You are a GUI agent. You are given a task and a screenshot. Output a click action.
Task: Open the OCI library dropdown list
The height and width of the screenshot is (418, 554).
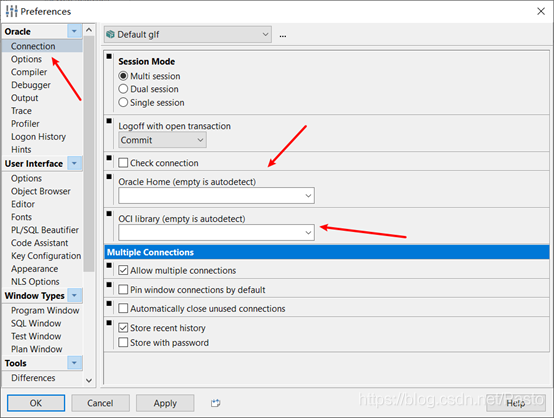[x=308, y=232]
